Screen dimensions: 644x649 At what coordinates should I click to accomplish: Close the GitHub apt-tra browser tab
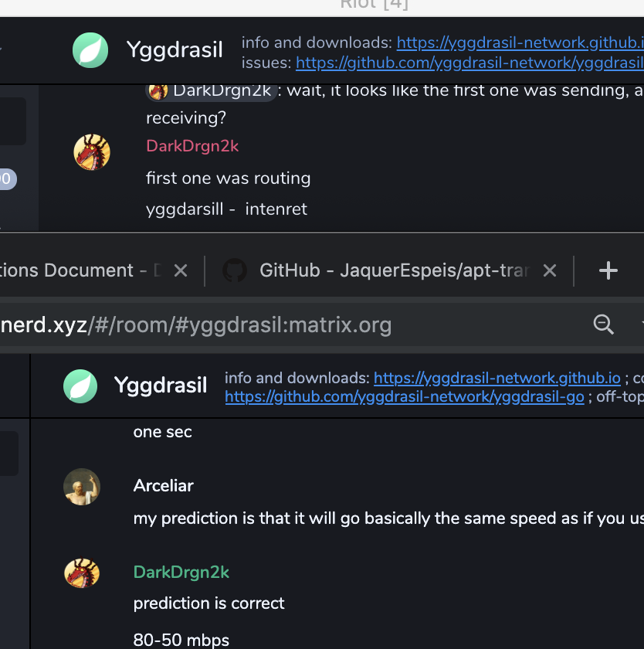[549, 270]
